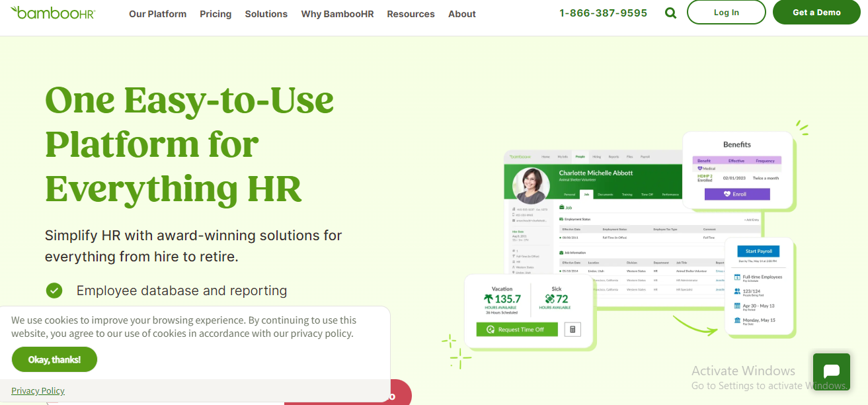Screen dimensions: 868x405
Task: Click the + Add Entry link
Action: [x=752, y=220]
